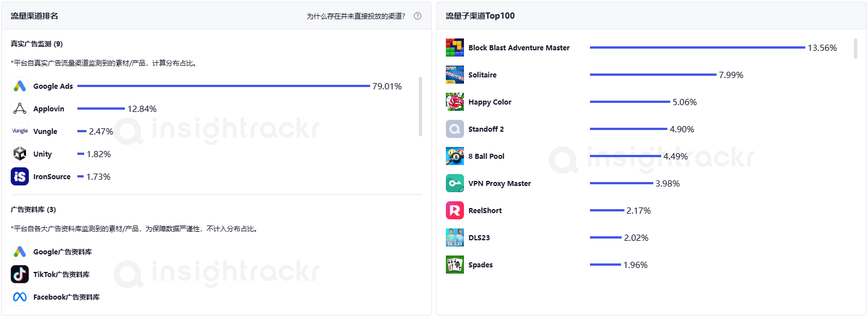Click the 为什么存在并未直接投放的渠道 link
The image size is (868, 316).
(x=355, y=16)
